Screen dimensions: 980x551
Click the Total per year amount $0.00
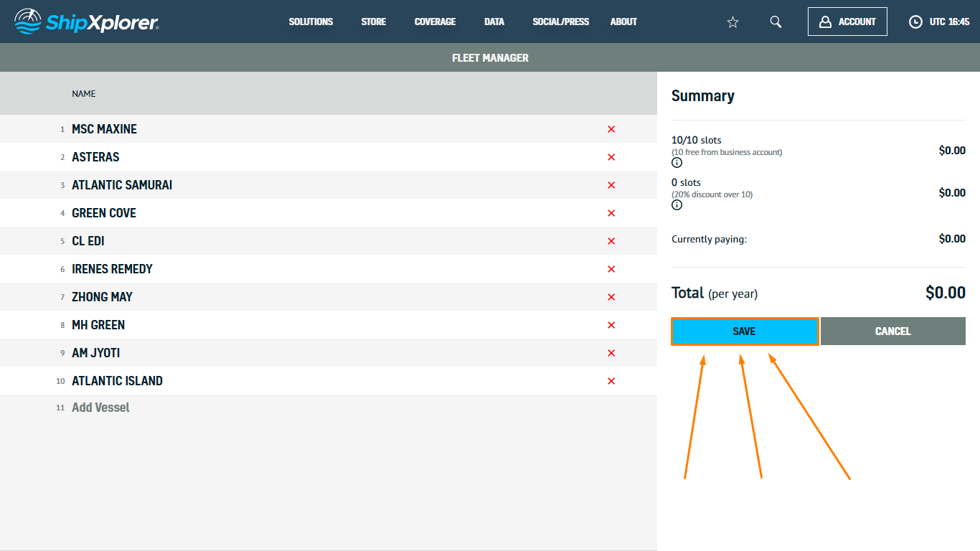[x=946, y=293]
